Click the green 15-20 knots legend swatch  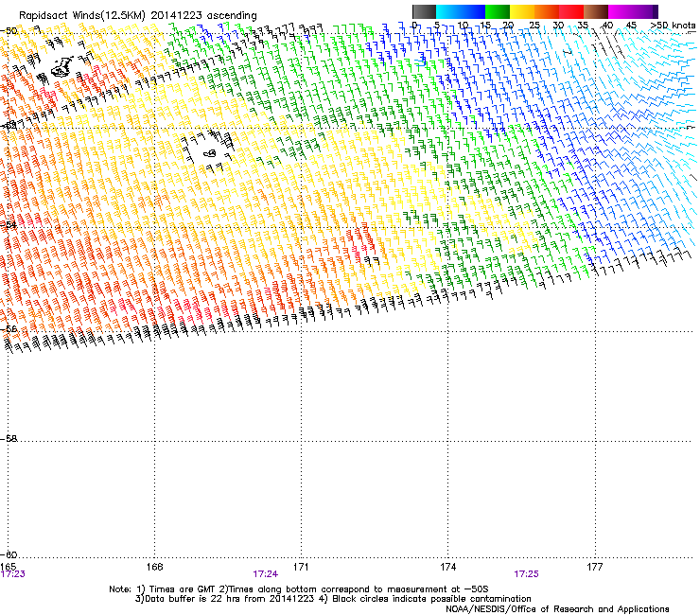498,11
